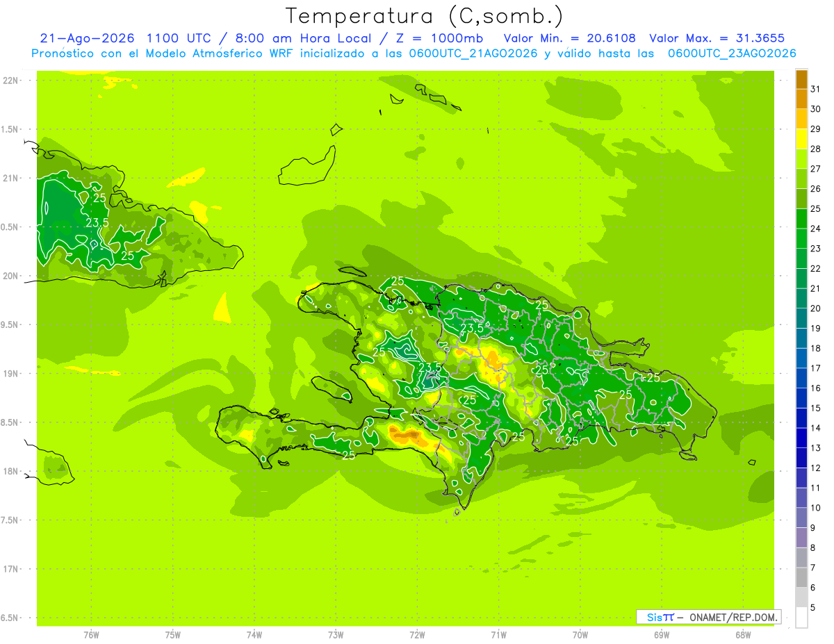Click the '7.5N' latitude axis label
834x644 pixels.
[x=10, y=520]
